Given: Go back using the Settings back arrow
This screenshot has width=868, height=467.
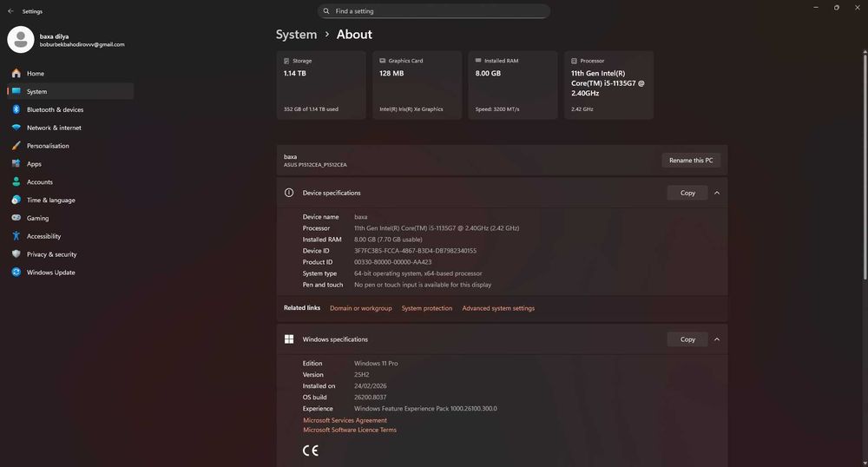Looking at the screenshot, I should [x=10, y=11].
